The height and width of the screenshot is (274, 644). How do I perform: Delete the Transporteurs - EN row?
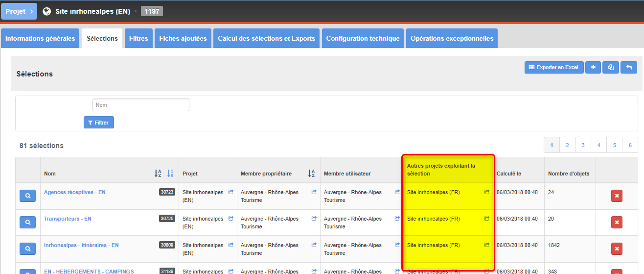point(617,223)
